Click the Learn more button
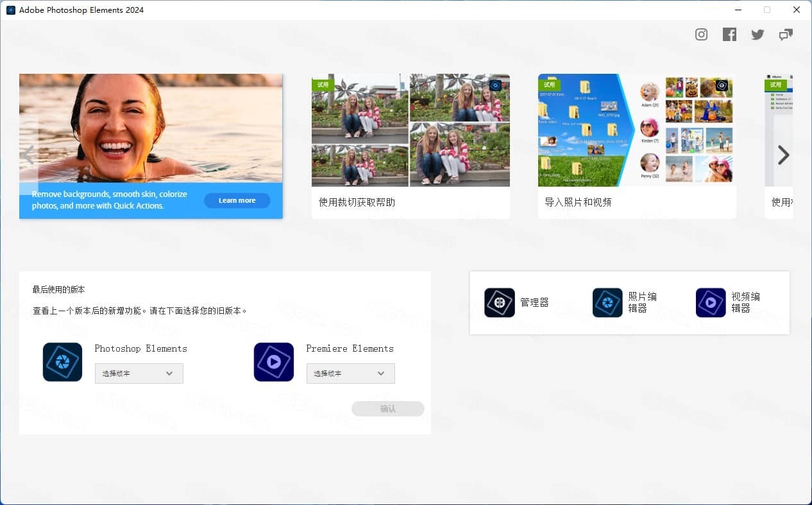The height and width of the screenshot is (505, 812). pyautogui.click(x=237, y=200)
